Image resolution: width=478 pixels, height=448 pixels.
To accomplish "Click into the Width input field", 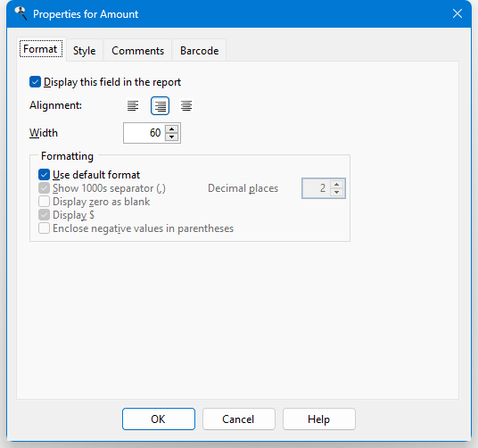I will coord(144,133).
